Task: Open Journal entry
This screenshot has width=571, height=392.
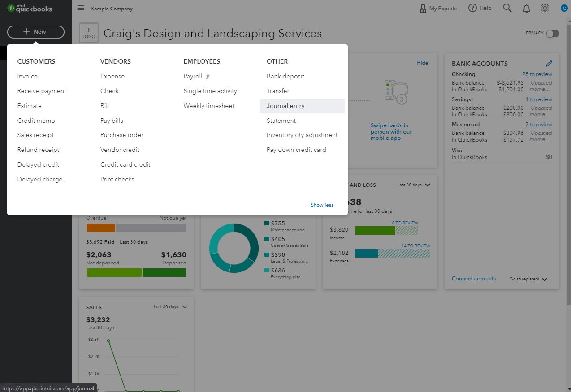Action: (x=302, y=106)
